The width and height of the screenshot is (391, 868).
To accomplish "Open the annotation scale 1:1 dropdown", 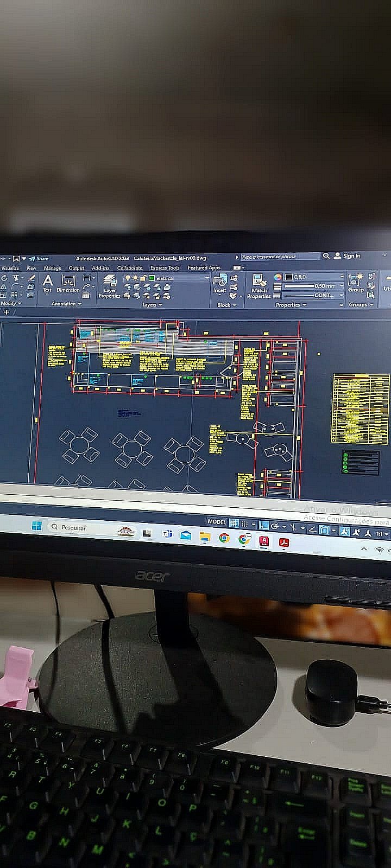I will 383,534.
